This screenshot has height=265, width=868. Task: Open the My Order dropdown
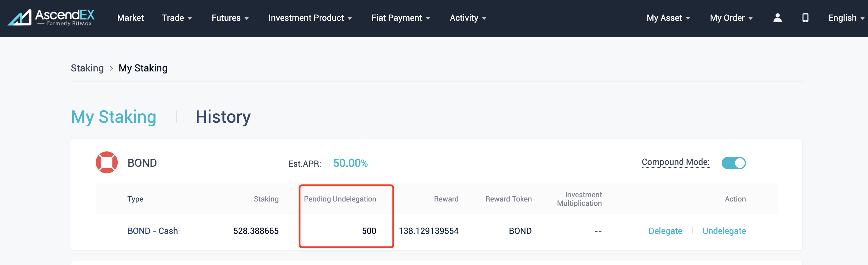[731, 18]
